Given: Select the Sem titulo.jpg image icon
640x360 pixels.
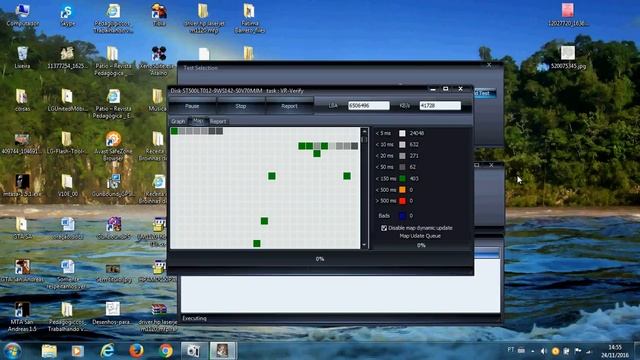Looking at the screenshot, I should (113, 273).
